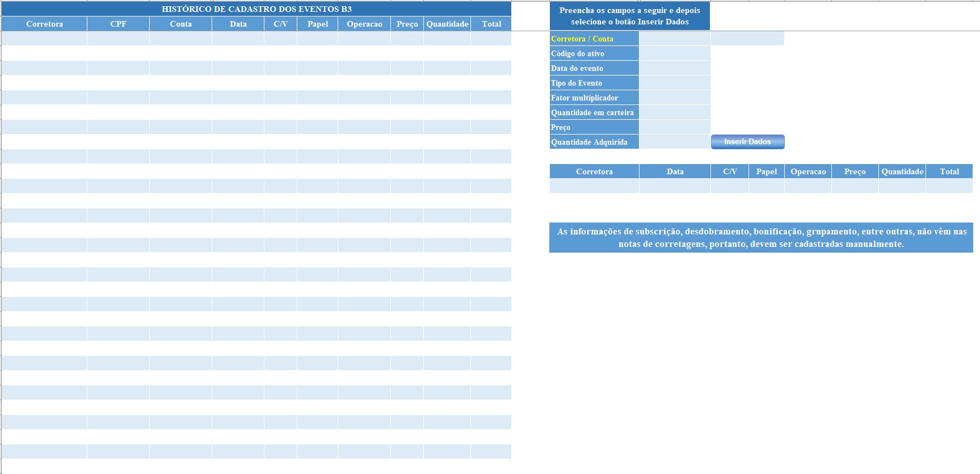
Task: Select the Data do evento input cell
Action: (x=675, y=68)
